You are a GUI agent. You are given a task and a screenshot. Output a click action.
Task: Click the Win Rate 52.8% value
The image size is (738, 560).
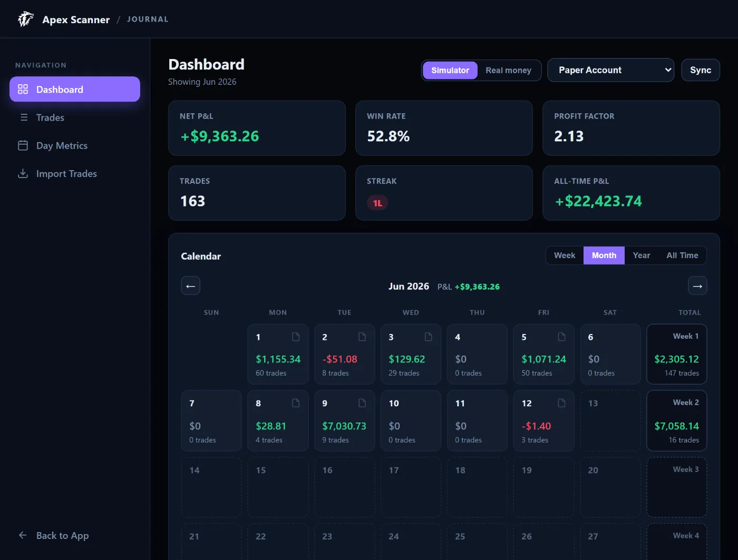point(389,136)
